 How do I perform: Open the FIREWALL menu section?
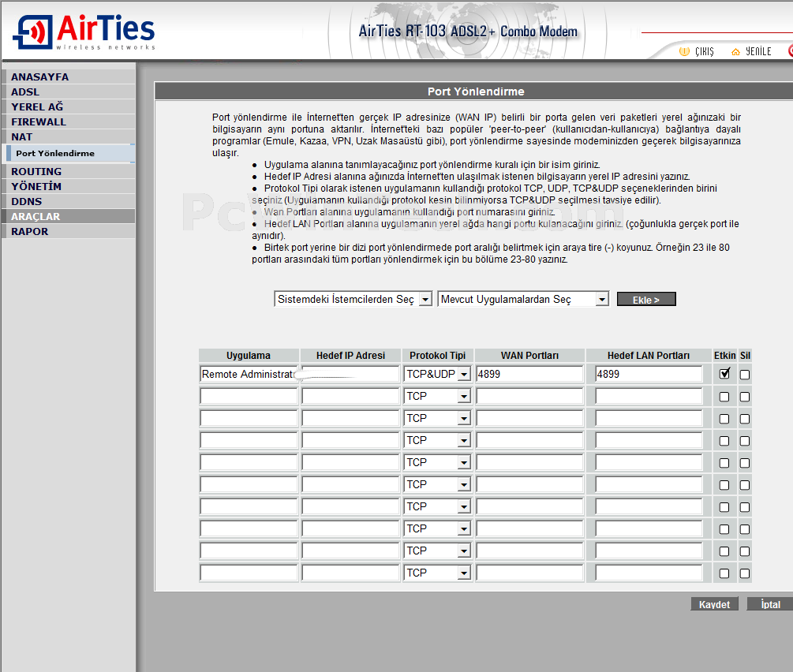pos(69,122)
